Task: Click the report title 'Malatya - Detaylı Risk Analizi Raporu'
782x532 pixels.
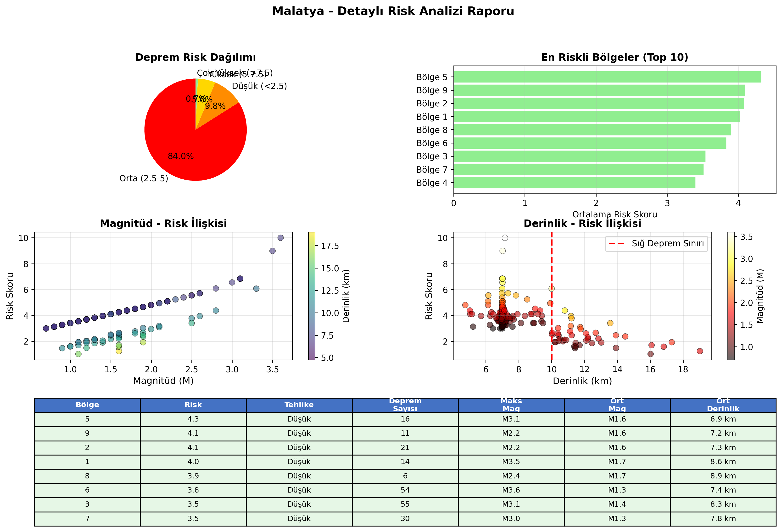Action: 393,11
